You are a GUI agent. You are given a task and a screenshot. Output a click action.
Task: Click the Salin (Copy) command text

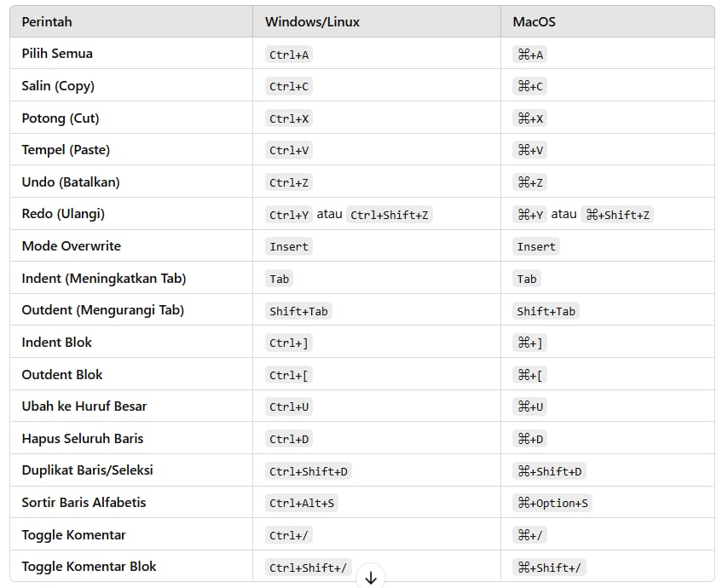pos(58,86)
